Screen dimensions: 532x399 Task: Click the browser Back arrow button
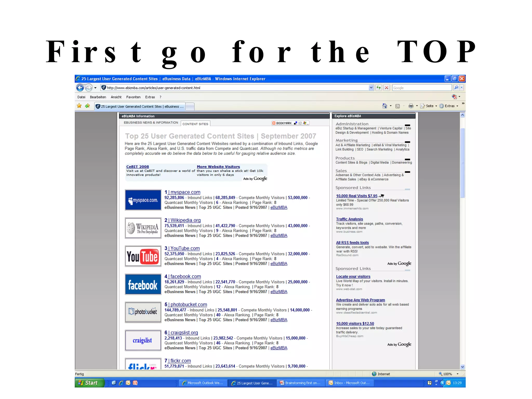(80, 88)
